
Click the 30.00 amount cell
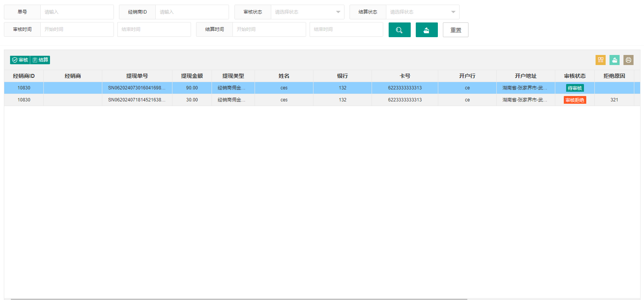192,100
